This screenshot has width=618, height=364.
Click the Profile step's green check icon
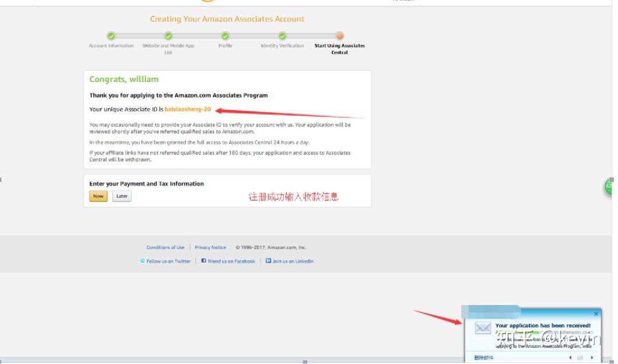225,35
